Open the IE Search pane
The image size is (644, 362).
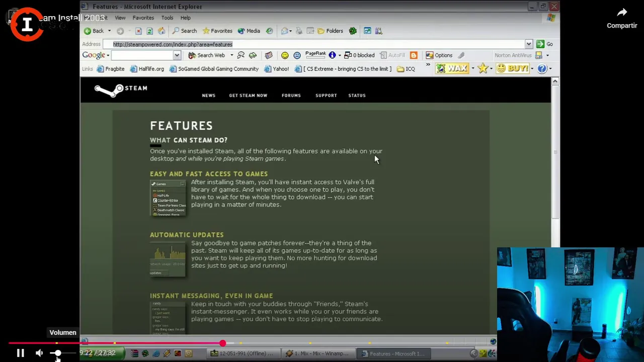(184, 31)
